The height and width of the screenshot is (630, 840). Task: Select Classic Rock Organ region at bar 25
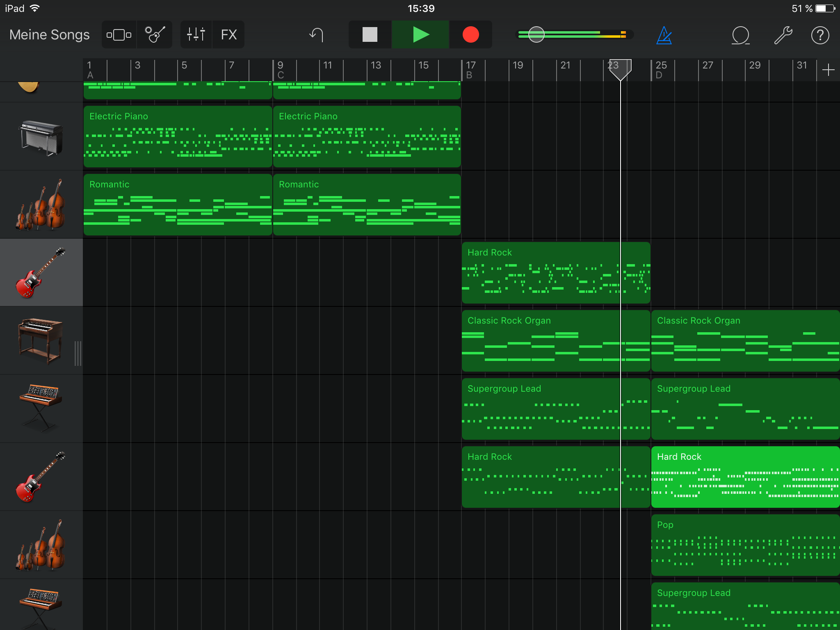746,341
